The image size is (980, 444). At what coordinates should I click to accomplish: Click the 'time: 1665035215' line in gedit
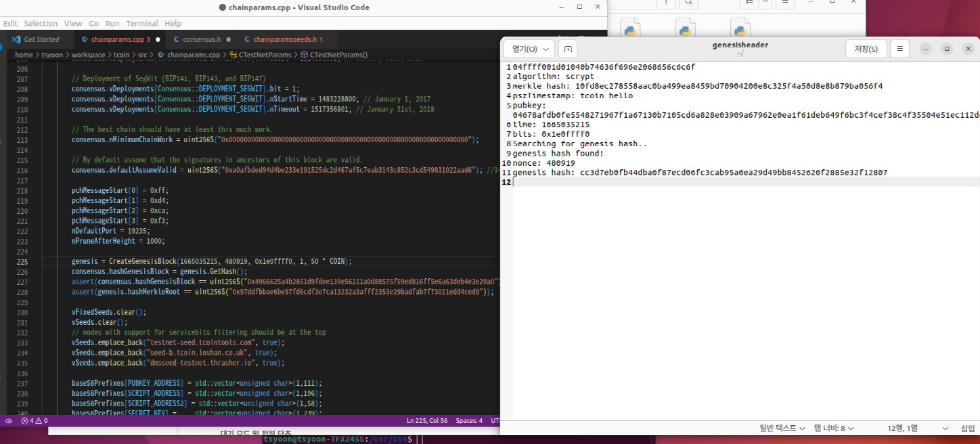coord(551,125)
